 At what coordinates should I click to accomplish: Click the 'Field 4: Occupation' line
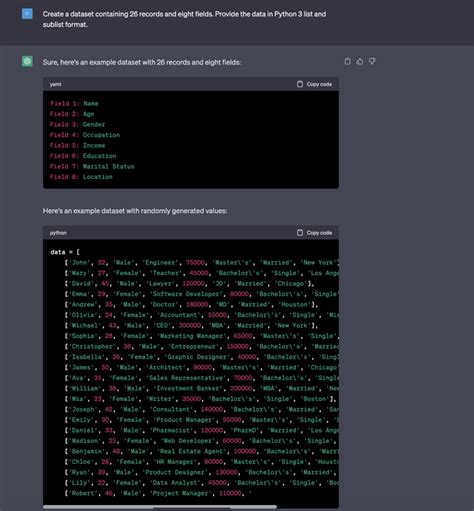point(85,135)
